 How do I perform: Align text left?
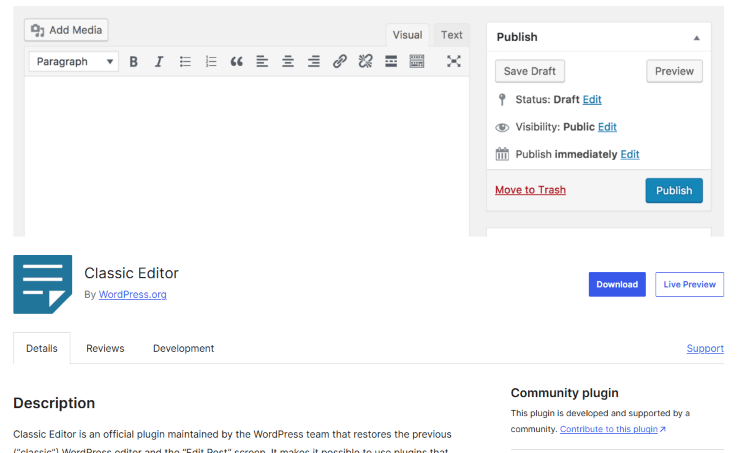262,62
